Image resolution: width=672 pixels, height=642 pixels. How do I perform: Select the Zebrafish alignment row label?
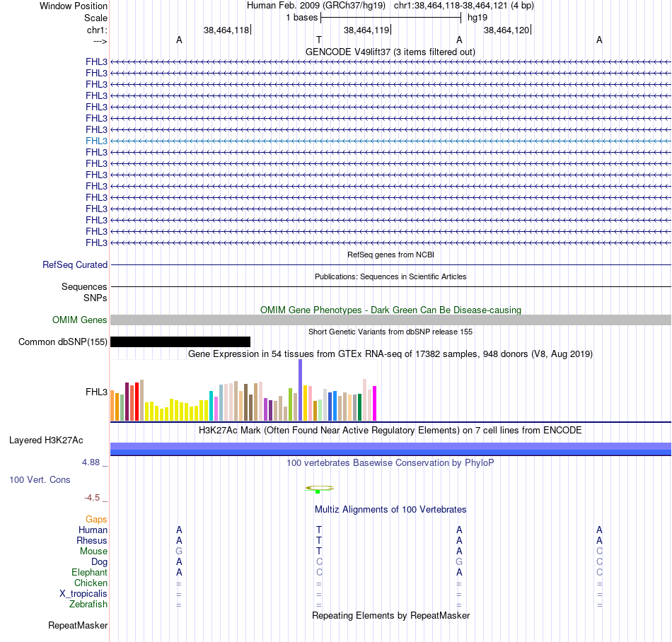coord(88,605)
